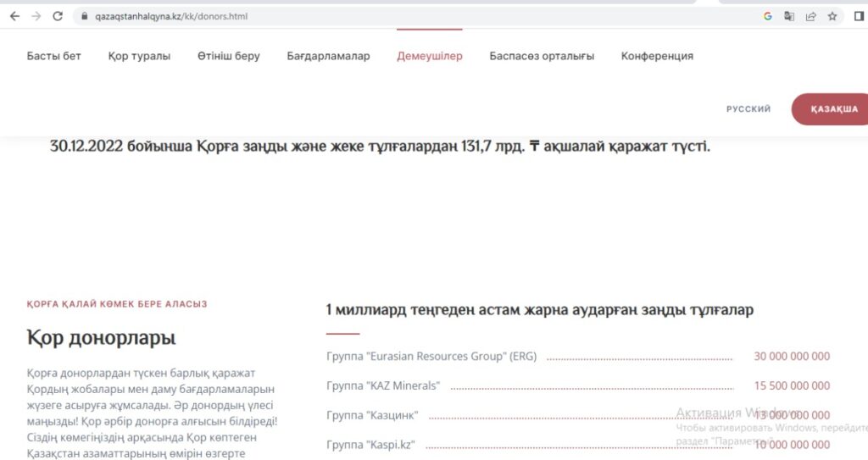Image resolution: width=868 pixels, height=460 pixels.
Task: Click the 1 миллиард теңгеден астам heading
Action: (x=540, y=309)
